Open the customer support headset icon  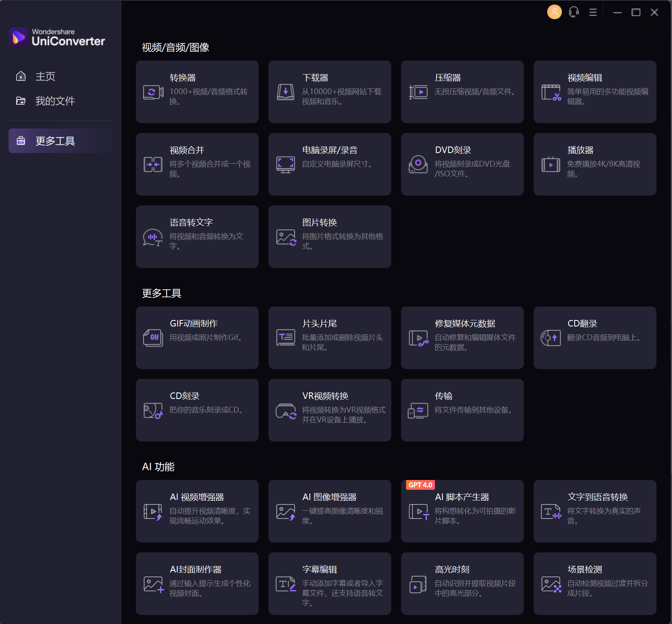point(574,12)
